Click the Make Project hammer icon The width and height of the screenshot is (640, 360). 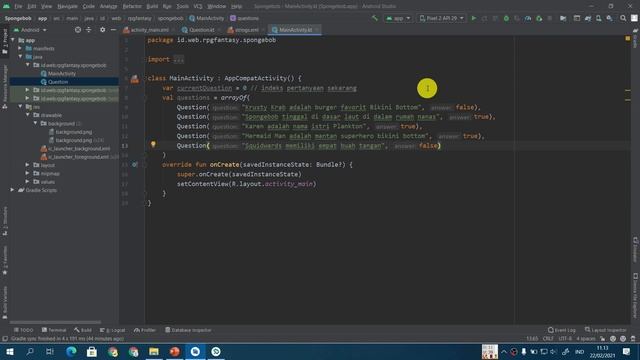coord(375,18)
